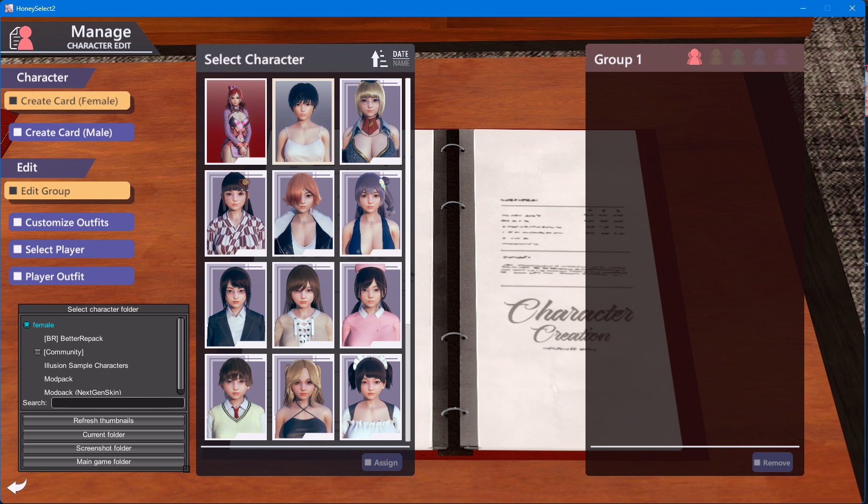Image resolution: width=868 pixels, height=504 pixels.
Task: Select the pink first member slot in Group 1
Action: (695, 57)
